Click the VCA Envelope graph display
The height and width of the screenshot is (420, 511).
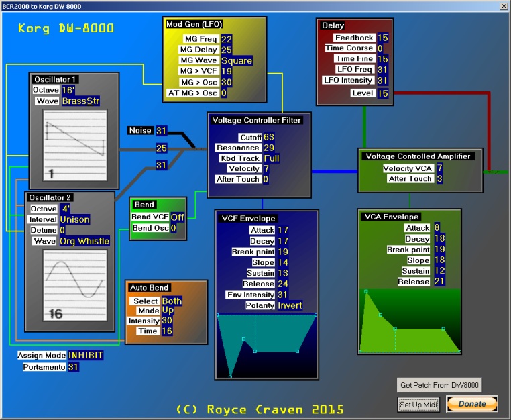coord(410,321)
